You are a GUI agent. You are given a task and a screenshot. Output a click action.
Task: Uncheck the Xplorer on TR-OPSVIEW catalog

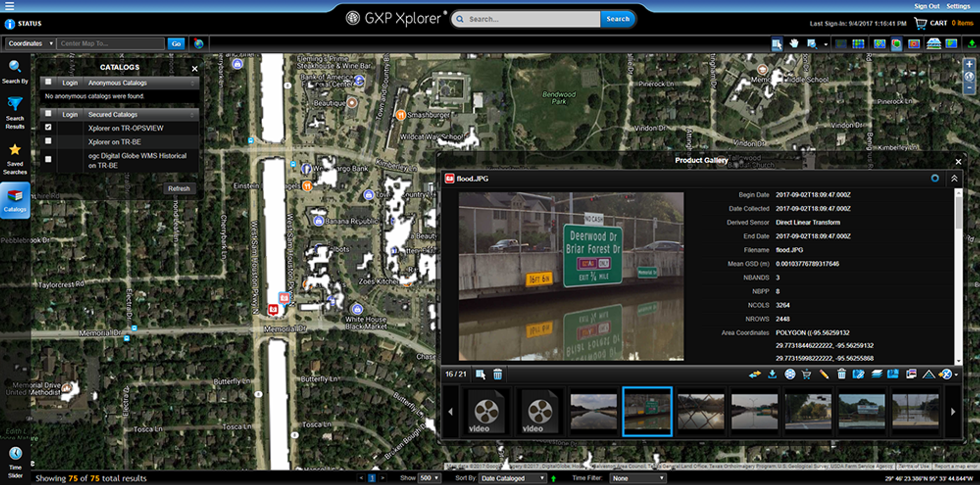click(48, 127)
